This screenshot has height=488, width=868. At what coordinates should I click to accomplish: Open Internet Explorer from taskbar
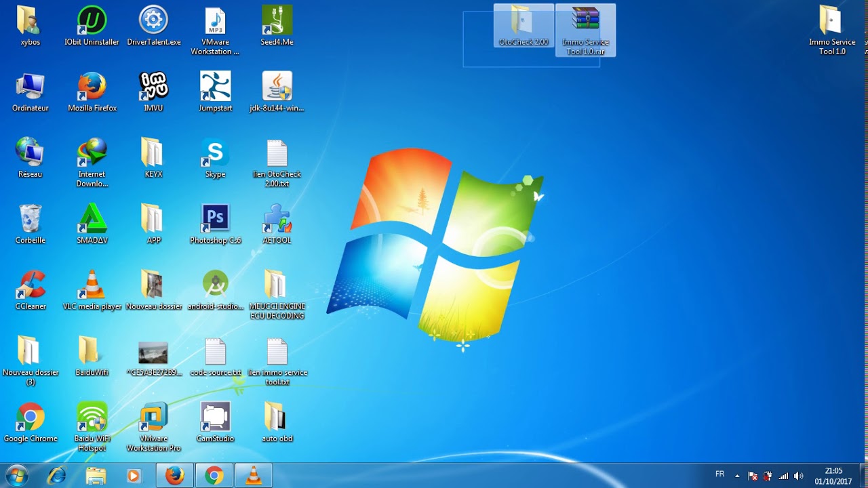click(57, 476)
